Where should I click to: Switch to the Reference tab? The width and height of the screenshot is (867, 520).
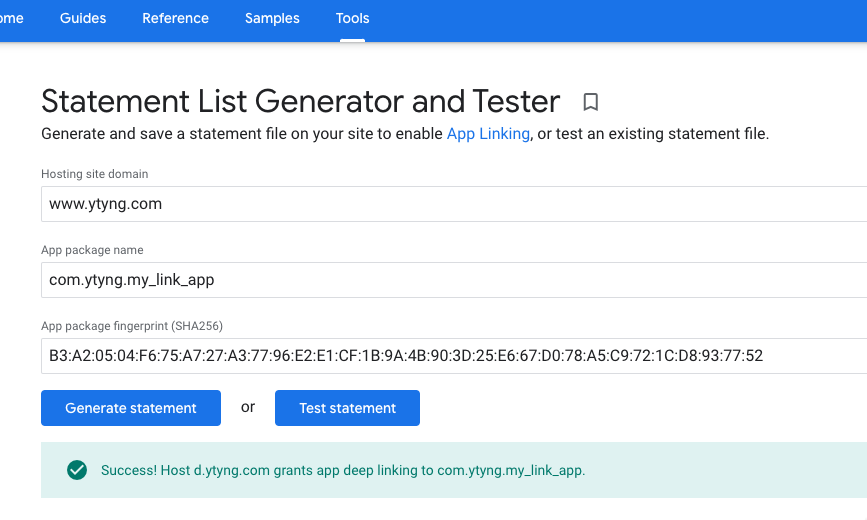point(176,18)
